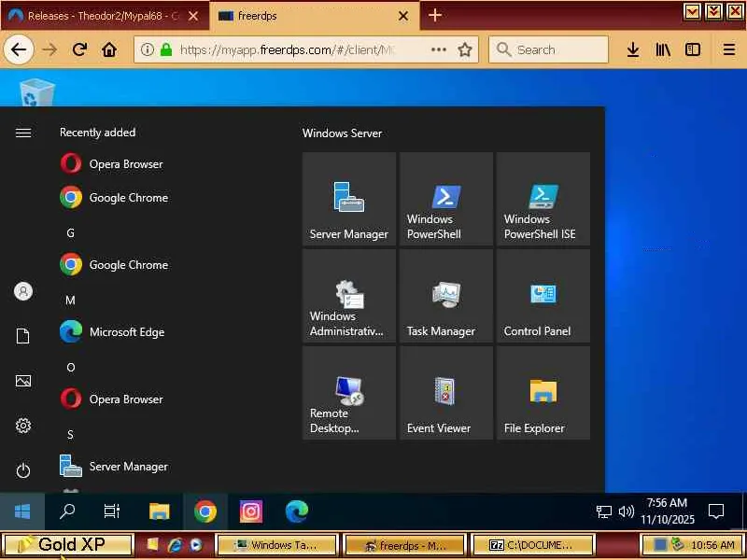
Task: Launch Task Manager tile
Action: pos(446,296)
